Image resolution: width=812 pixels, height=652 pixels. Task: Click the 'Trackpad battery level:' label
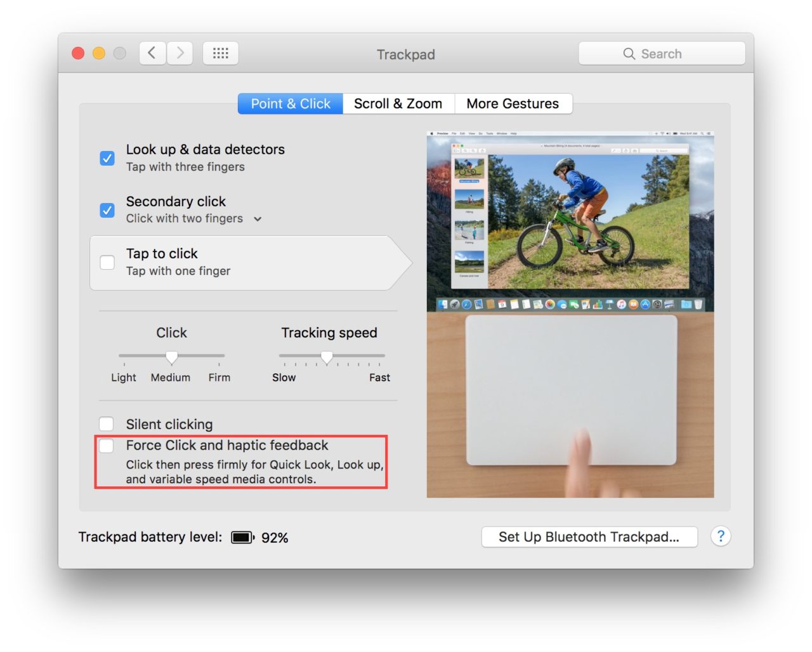point(150,537)
